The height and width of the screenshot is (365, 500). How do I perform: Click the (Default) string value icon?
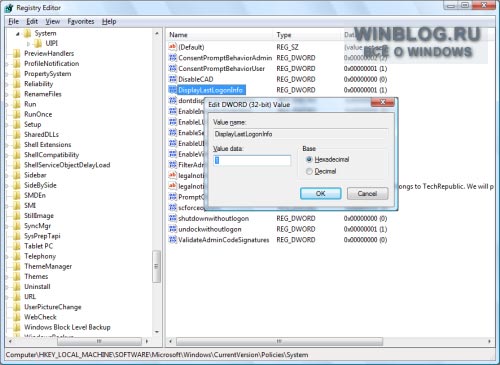point(172,47)
